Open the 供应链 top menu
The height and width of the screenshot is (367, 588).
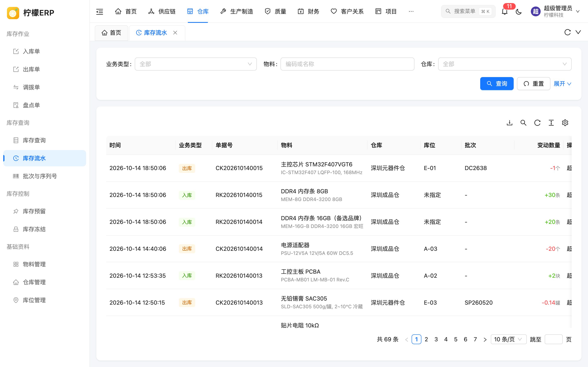[x=162, y=11]
